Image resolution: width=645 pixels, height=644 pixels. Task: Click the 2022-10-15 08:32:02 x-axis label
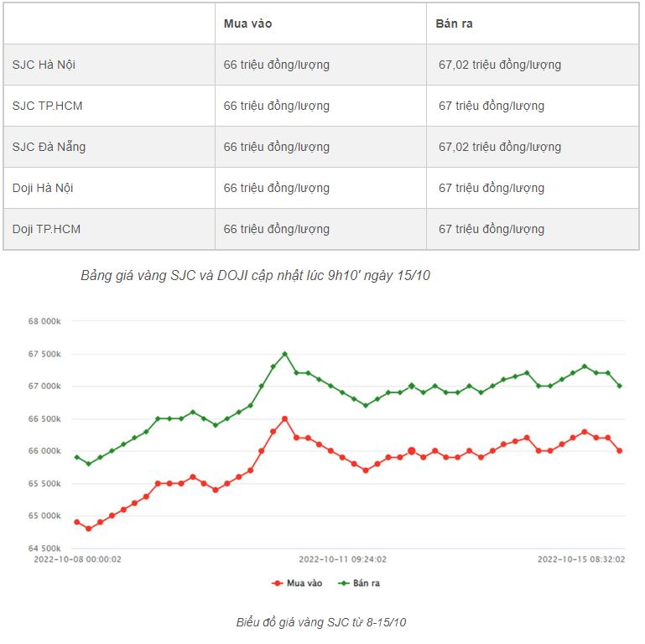click(x=580, y=558)
